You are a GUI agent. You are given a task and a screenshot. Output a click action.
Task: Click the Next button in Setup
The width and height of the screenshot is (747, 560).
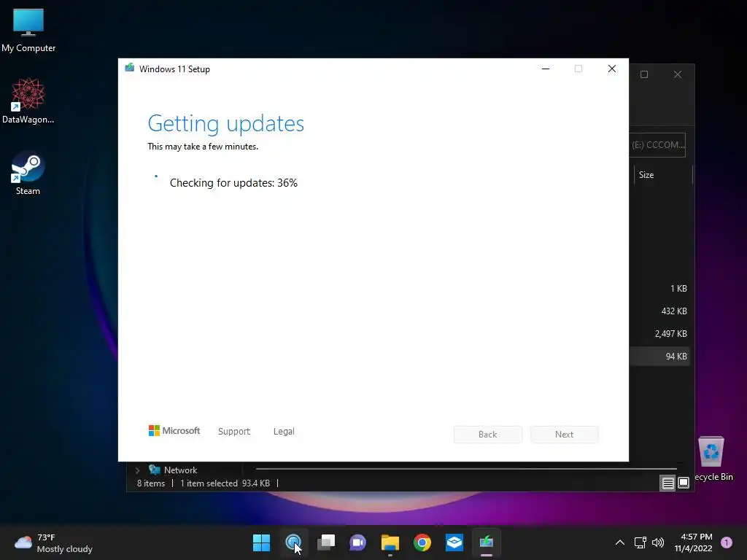point(565,435)
